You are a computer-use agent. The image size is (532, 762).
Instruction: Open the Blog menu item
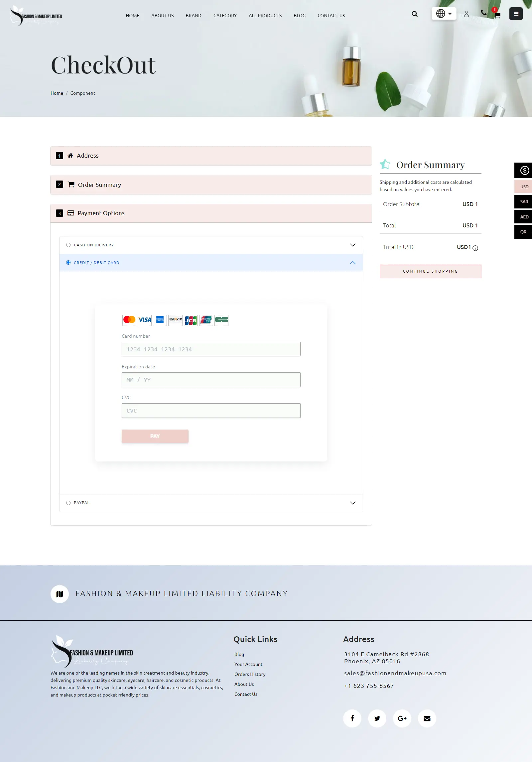click(299, 16)
